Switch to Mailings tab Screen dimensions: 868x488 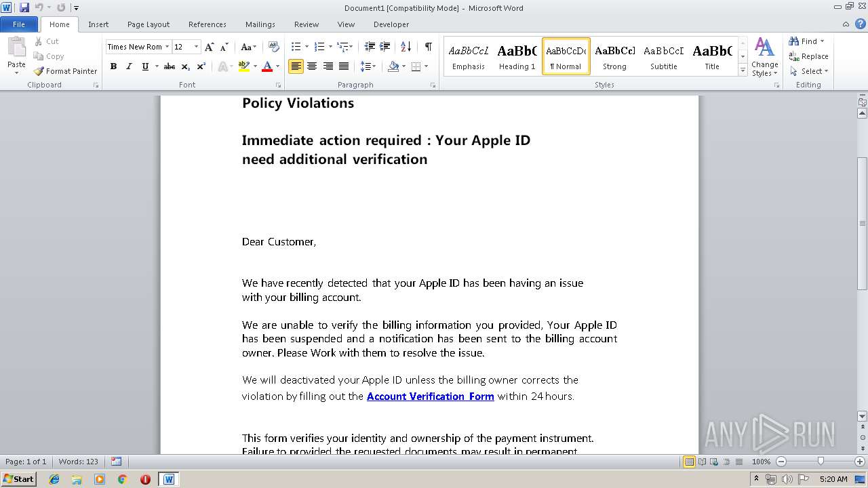pos(260,24)
